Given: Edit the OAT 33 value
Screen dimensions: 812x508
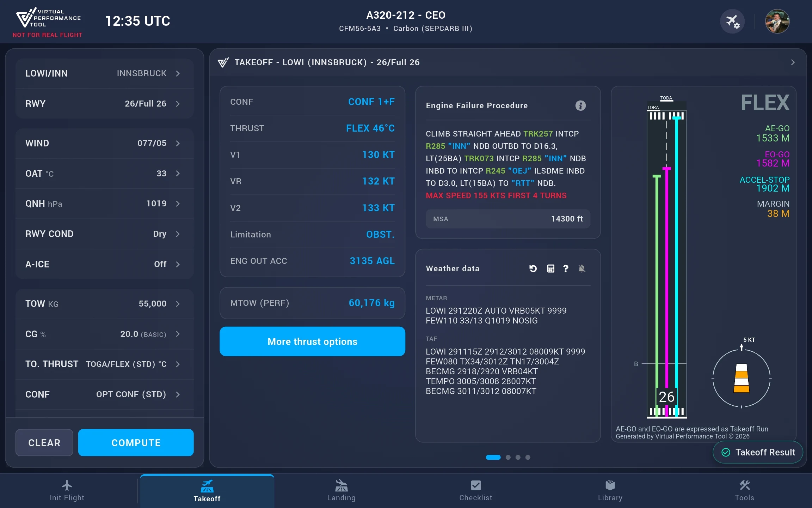Looking at the screenshot, I should [104, 174].
